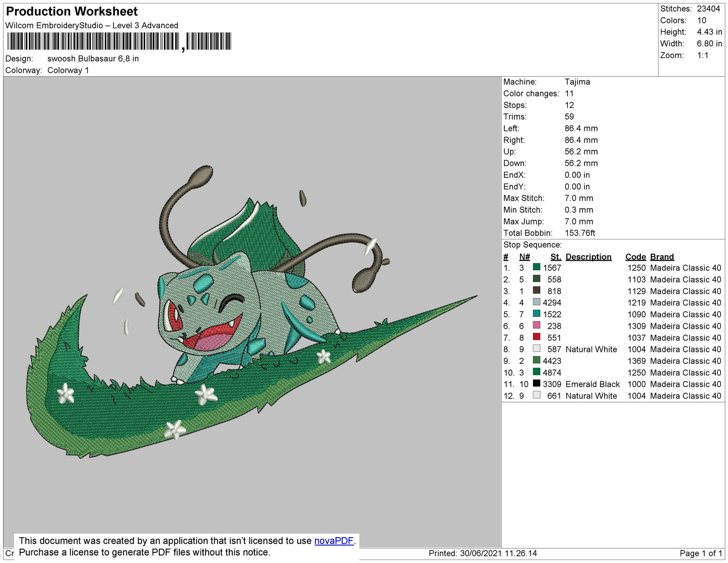Select the red swatch in stop 7
The height and width of the screenshot is (563, 728).
pyautogui.click(x=537, y=337)
